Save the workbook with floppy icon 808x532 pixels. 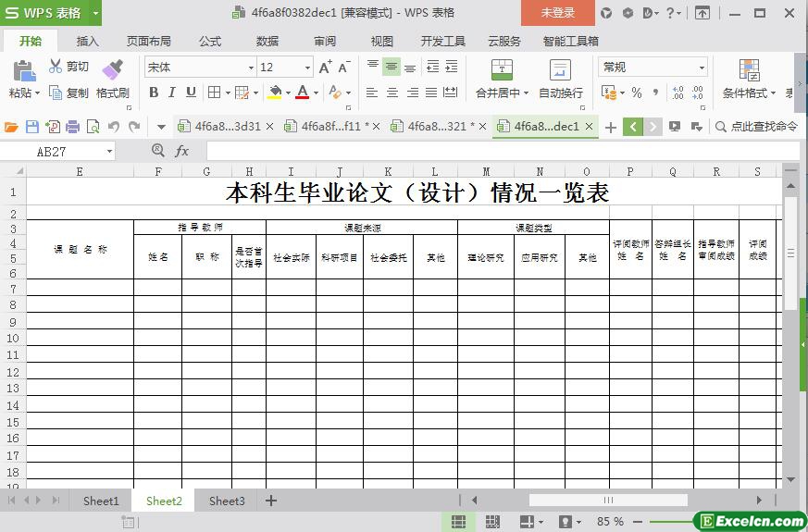pos(32,127)
